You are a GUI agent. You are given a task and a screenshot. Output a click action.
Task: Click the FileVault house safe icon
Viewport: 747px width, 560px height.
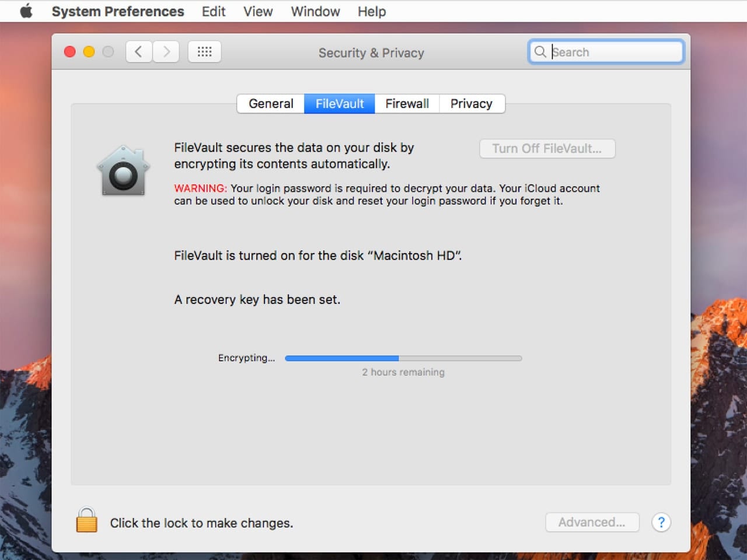(123, 171)
